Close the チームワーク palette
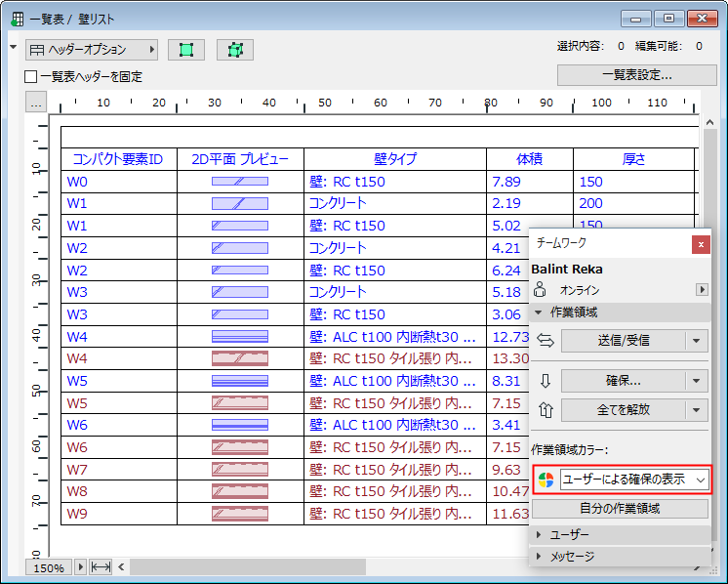The width and height of the screenshot is (728, 584). [x=701, y=244]
